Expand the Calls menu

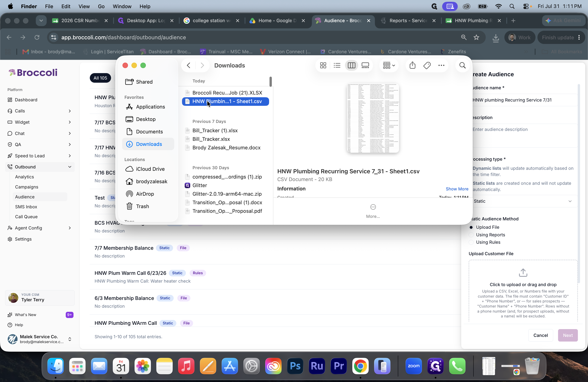click(39, 111)
